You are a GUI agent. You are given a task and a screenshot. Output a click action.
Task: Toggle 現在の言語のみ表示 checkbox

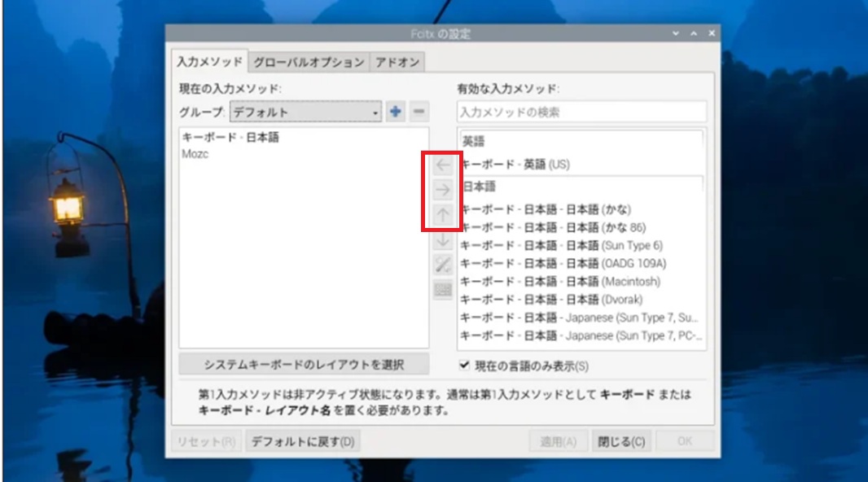pos(465,366)
